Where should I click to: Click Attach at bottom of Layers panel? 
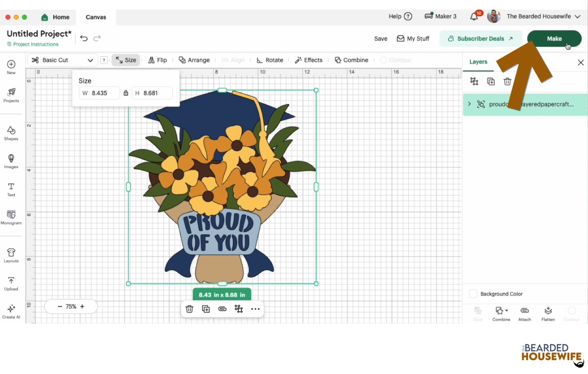click(525, 314)
